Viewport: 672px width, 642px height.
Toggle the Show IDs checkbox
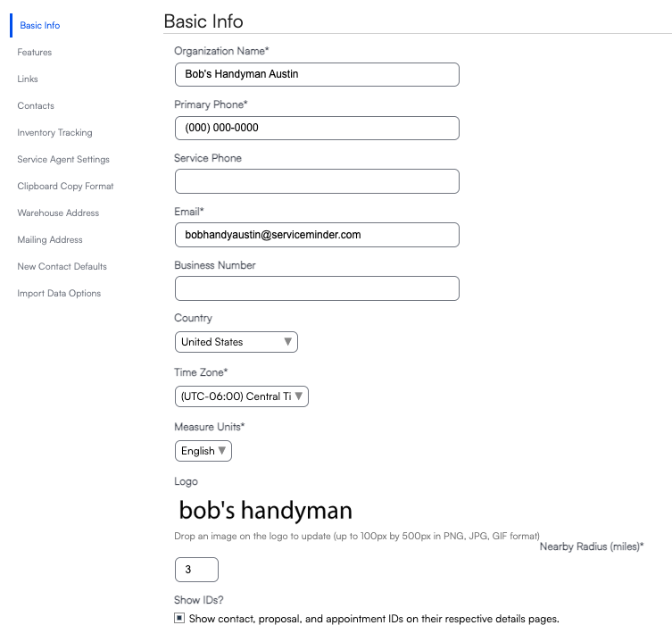pos(179,618)
